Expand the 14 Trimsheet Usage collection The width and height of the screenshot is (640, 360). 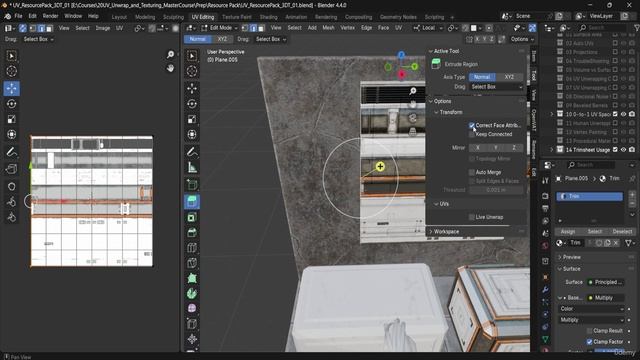tap(552, 150)
